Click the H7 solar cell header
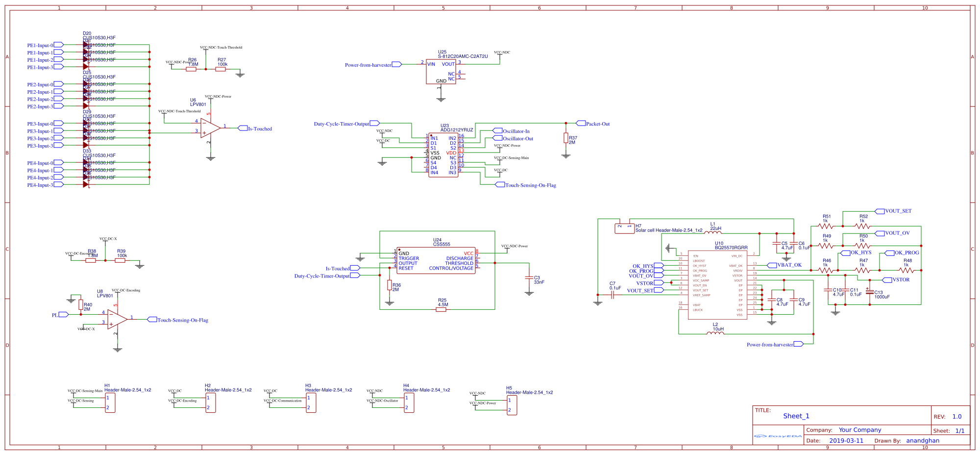The image size is (980, 455). pyautogui.click(x=624, y=228)
